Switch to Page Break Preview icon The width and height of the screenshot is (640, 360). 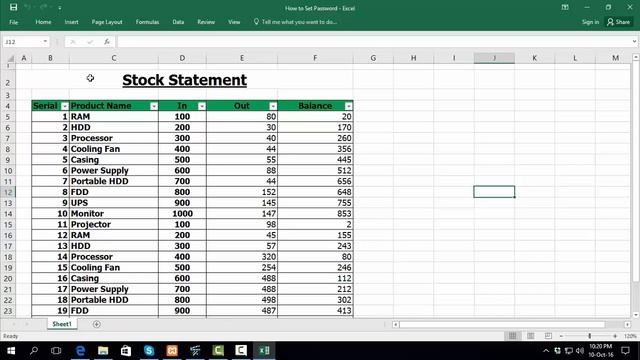pos(548,336)
